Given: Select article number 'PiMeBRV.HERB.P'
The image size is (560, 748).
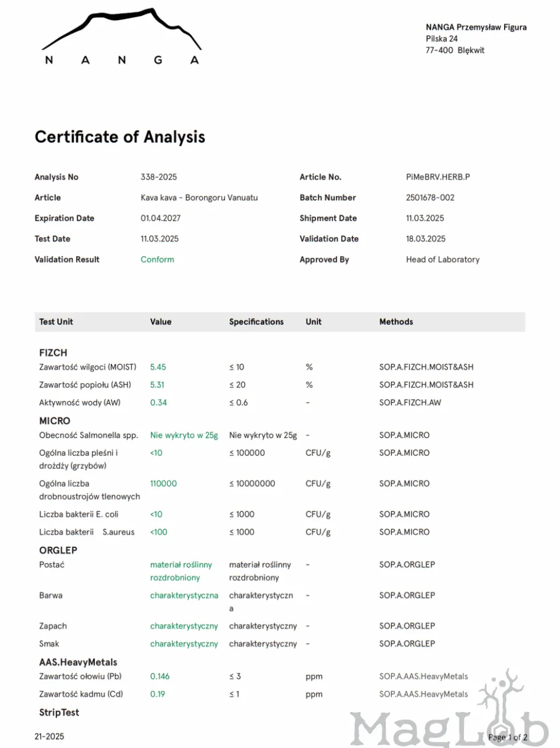Looking at the screenshot, I should point(438,177).
